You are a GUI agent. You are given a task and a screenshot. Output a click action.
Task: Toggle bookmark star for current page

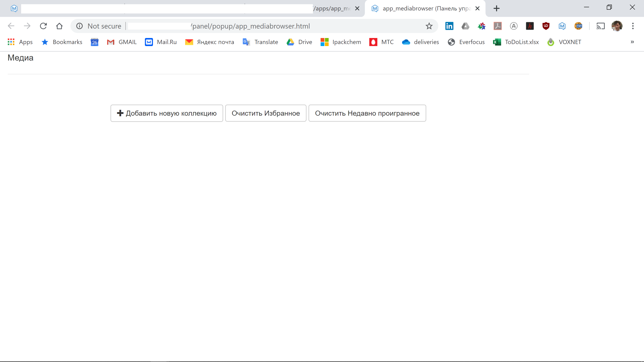[x=429, y=26]
